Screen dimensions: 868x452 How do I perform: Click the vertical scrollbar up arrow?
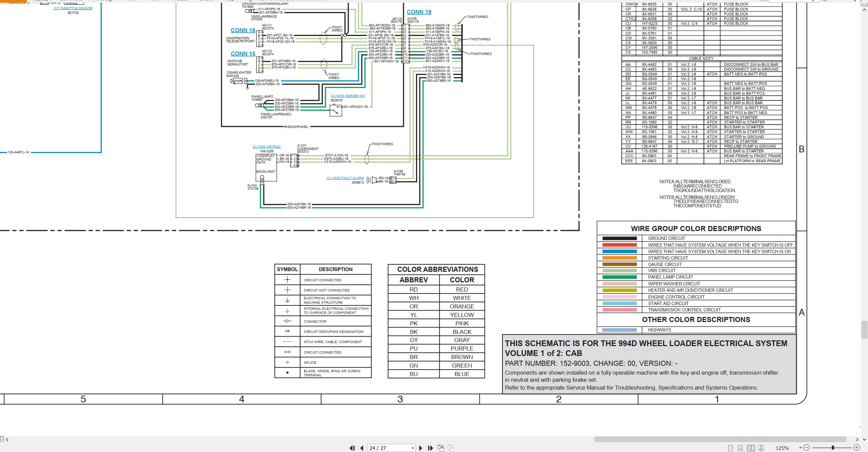[x=864, y=10]
